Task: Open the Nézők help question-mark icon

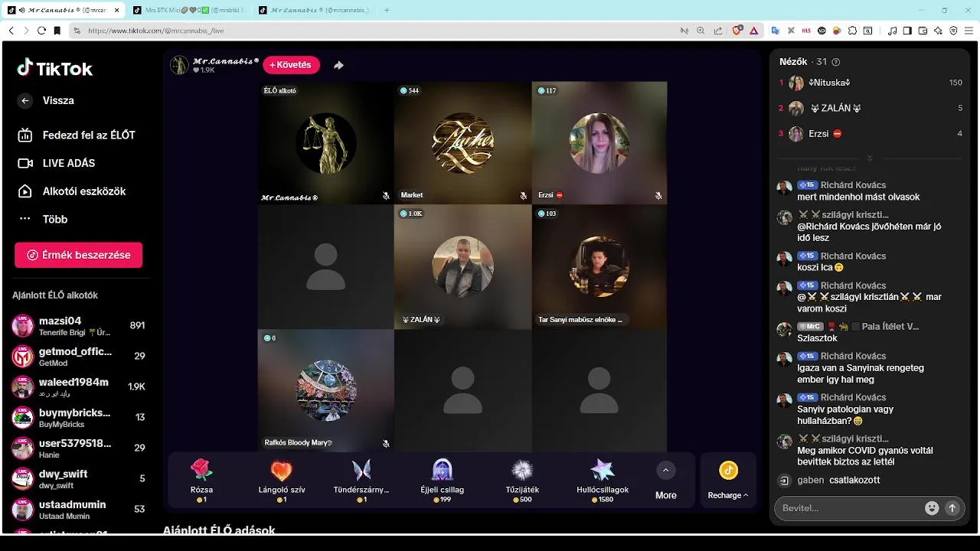Action: (835, 62)
